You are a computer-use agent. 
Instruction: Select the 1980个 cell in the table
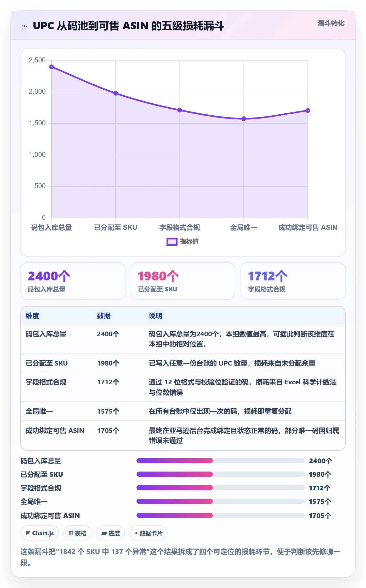pyautogui.click(x=108, y=363)
